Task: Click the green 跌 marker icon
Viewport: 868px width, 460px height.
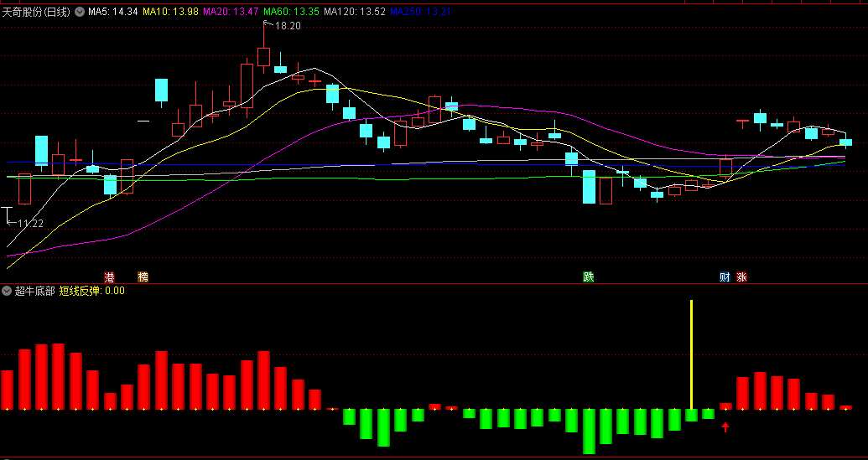Action: point(589,277)
